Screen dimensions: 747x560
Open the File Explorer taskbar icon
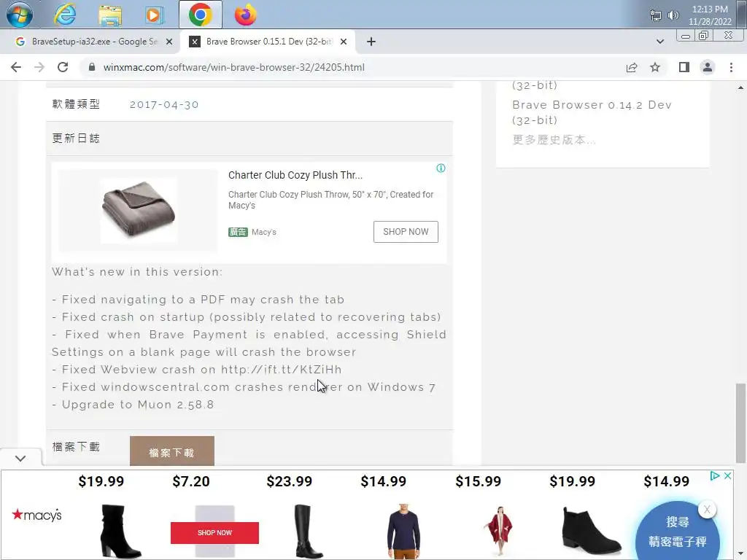(x=110, y=15)
